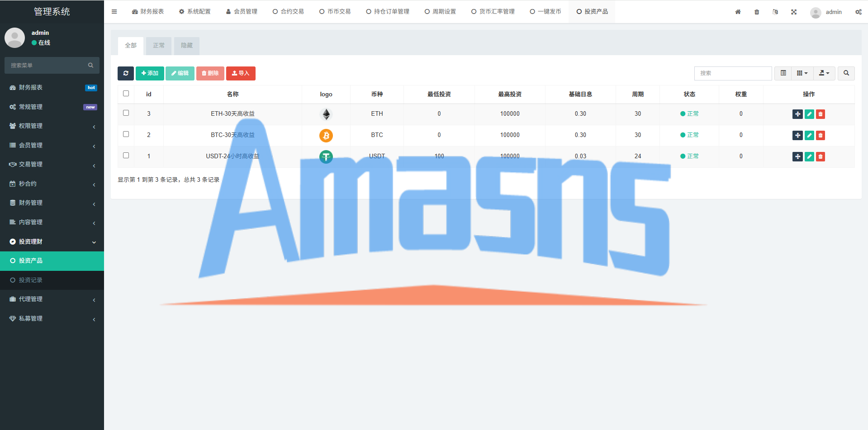Click the sidebar menu search magnifier icon
Screen dimensions: 868x430
[x=90, y=66]
